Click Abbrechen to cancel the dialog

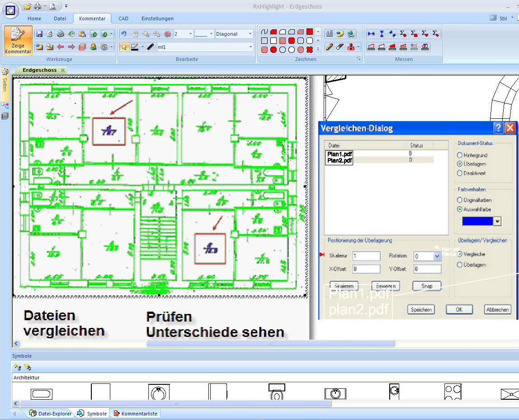[x=498, y=309]
